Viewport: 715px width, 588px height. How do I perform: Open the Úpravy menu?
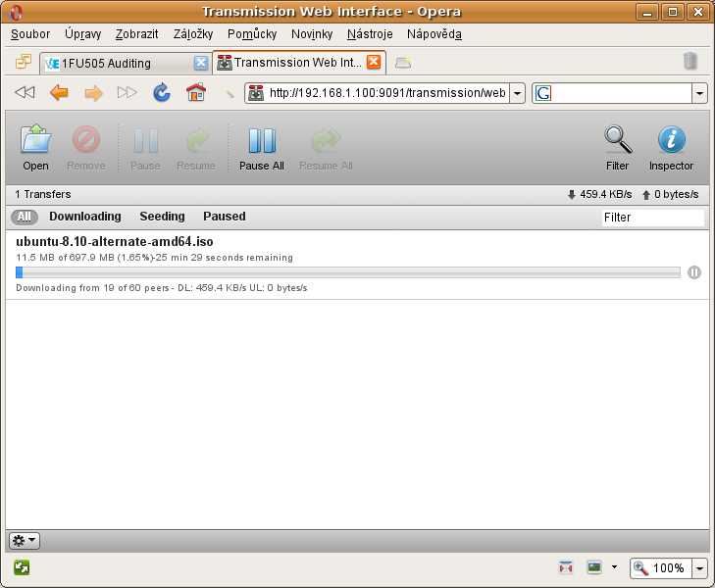pos(82,34)
